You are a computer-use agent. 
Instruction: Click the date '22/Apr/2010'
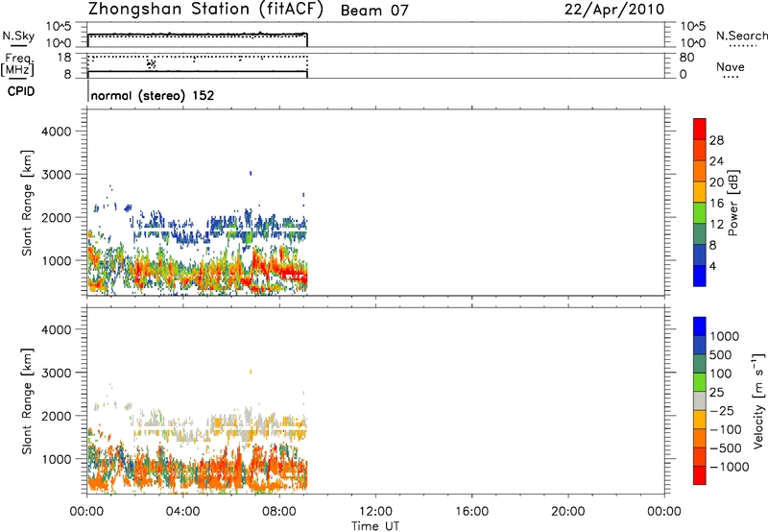click(614, 10)
